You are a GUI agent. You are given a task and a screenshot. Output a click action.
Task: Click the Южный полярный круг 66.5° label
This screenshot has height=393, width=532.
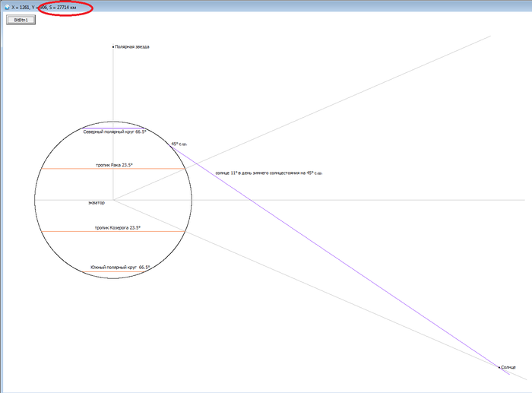[120, 268]
